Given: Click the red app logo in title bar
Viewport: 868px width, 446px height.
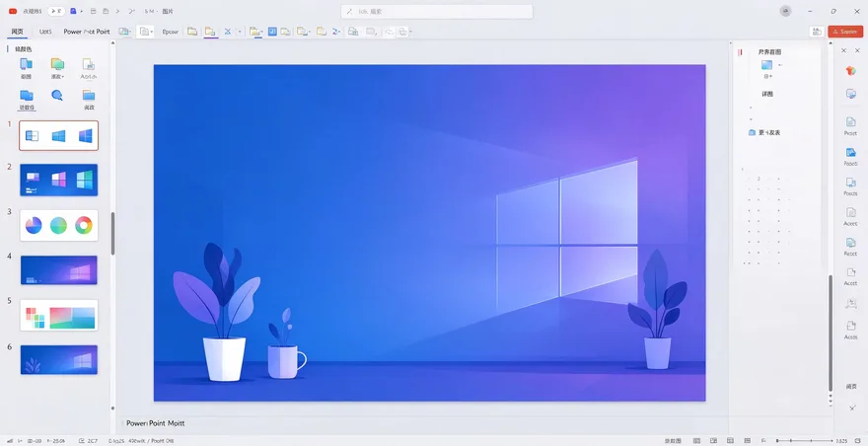Looking at the screenshot, I should pos(13,11).
